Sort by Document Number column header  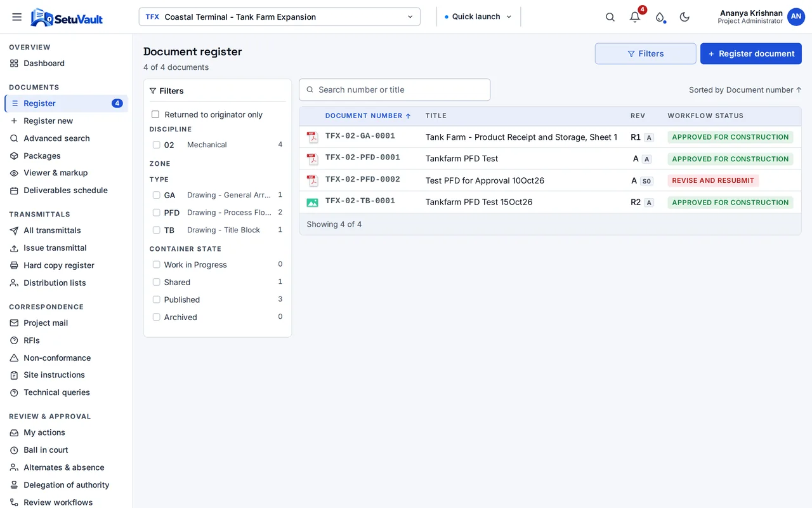click(368, 116)
